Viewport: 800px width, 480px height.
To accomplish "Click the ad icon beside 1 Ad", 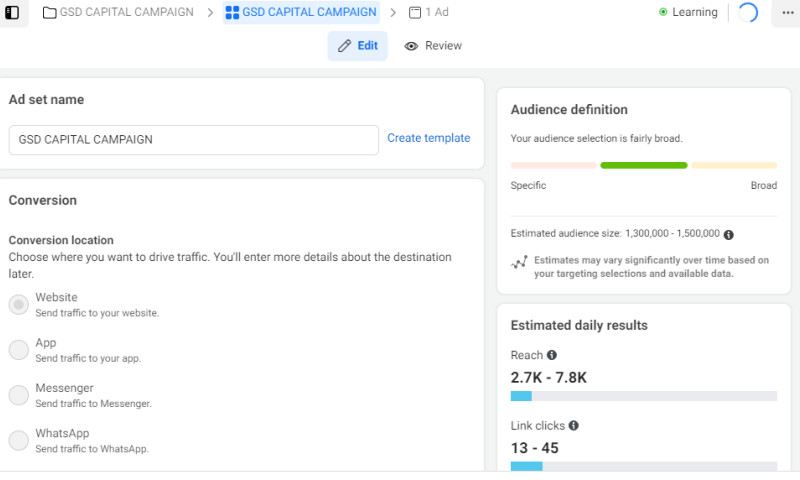I will 415,13.
